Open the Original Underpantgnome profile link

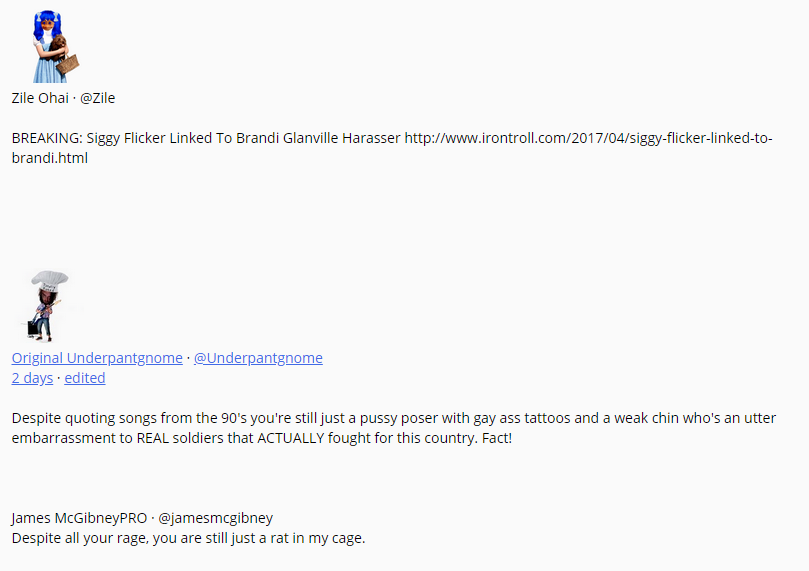tap(97, 358)
